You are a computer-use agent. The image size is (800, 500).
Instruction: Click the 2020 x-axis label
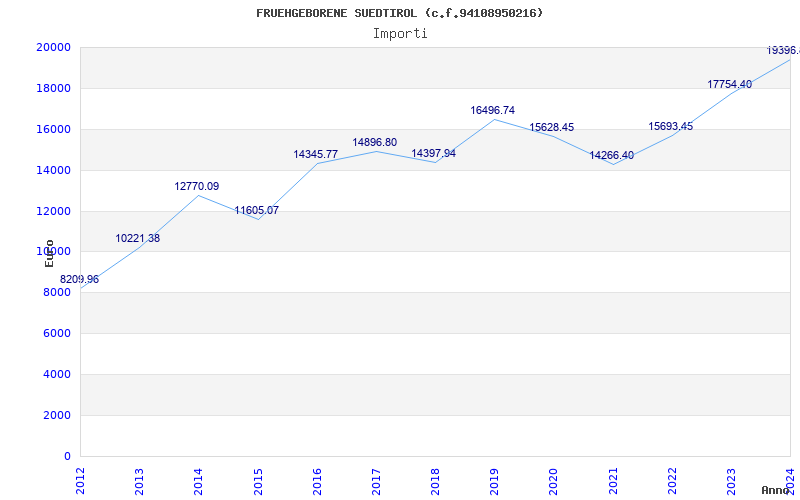pyautogui.click(x=554, y=481)
